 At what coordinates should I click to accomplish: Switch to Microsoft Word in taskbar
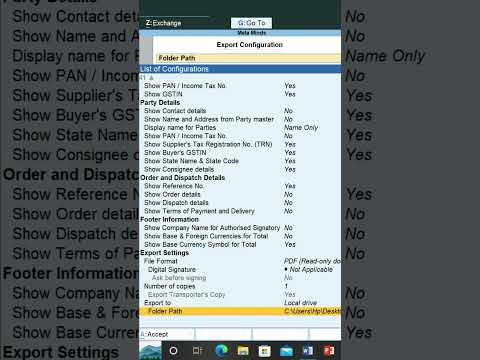308,351
